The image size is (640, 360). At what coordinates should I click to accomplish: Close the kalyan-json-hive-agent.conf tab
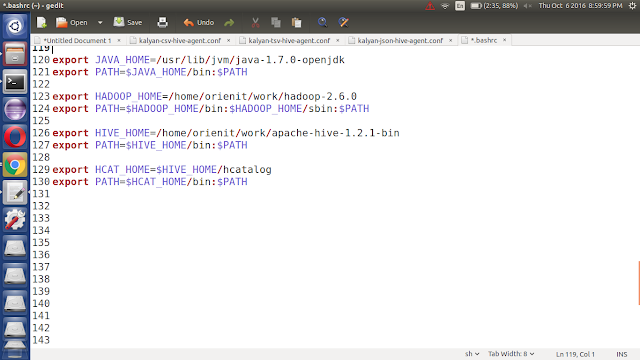coord(451,40)
